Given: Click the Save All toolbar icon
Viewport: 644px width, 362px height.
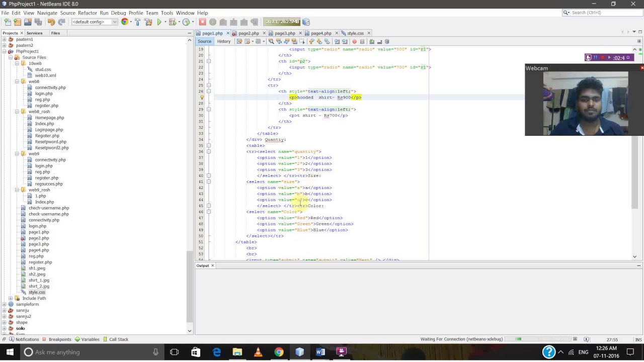Looking at the screenshot, I should pyautogui.click(x=38, y=22).
